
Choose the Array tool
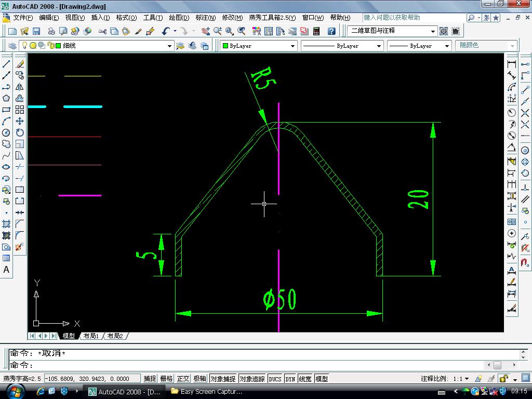tap(20, 110)
